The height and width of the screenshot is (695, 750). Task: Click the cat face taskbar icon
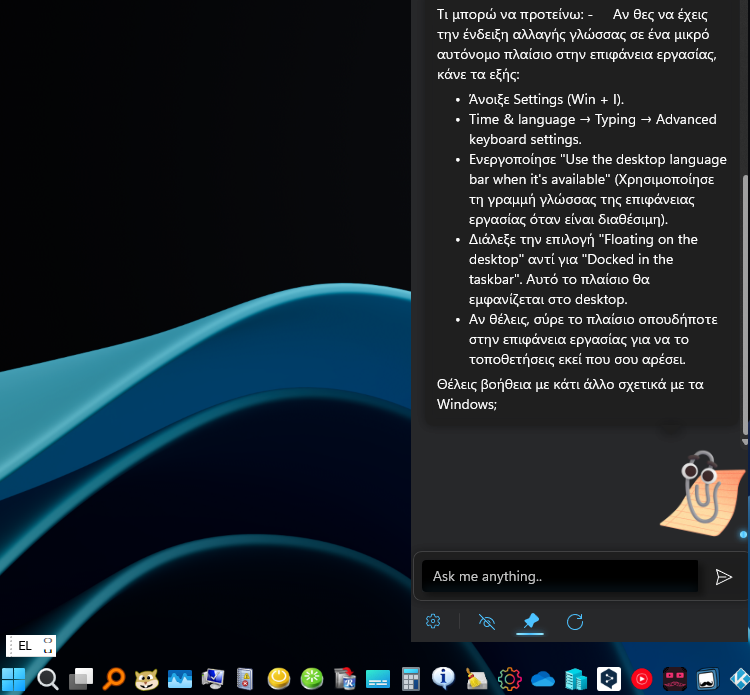147,679
